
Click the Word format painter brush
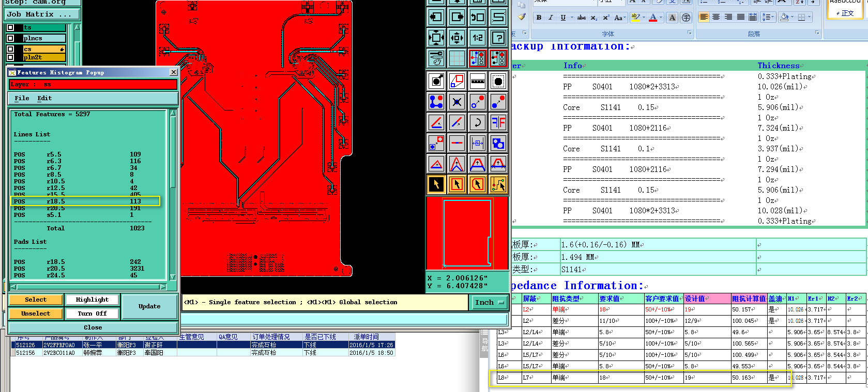[x=522, y=17]
